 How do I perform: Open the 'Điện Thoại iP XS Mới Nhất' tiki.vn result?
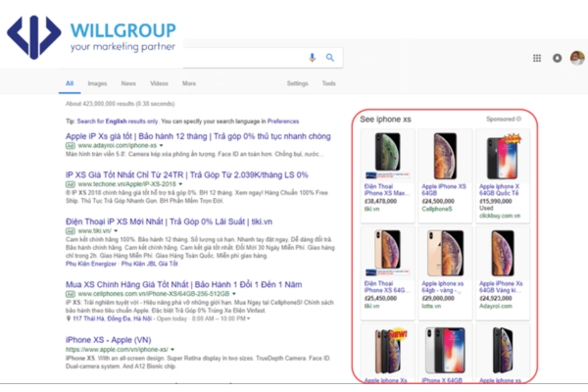point(169,221)
